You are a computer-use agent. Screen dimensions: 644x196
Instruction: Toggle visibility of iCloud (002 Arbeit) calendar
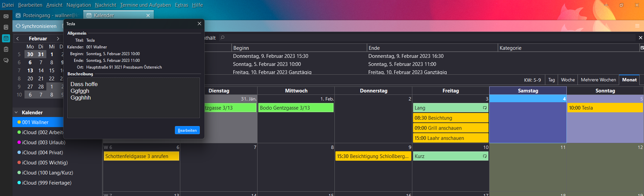click(x=19, y=132)
